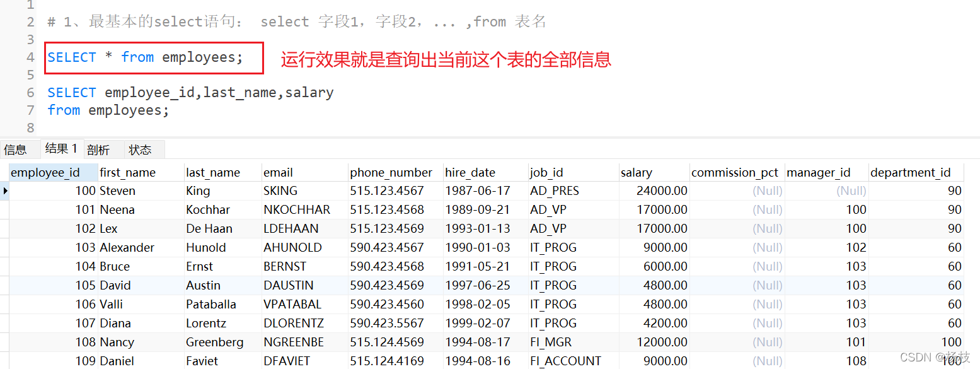Screen dimensions: 980x369
Task: Select the 'FI_ACCOUNT' job_id cell
Action: pos(574,361)
